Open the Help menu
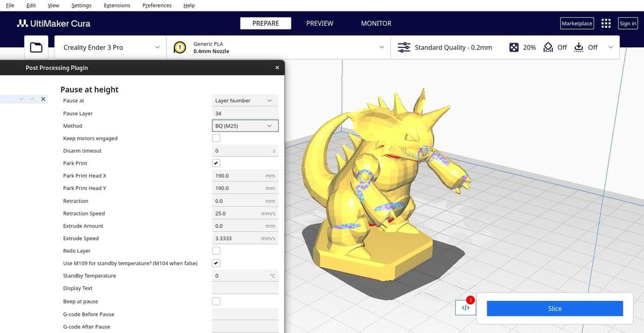Viewport: 644px width, 333px height. (189, 5)
